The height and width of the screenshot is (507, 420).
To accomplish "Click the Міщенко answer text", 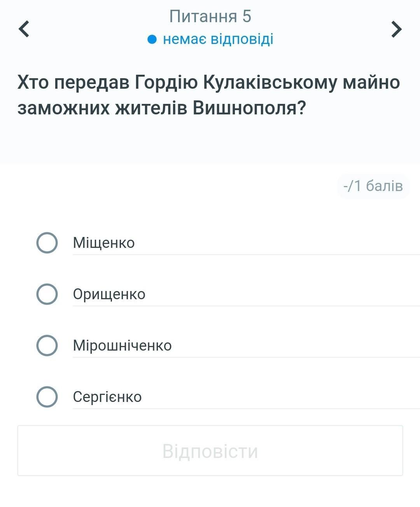I will click(104, 243).
